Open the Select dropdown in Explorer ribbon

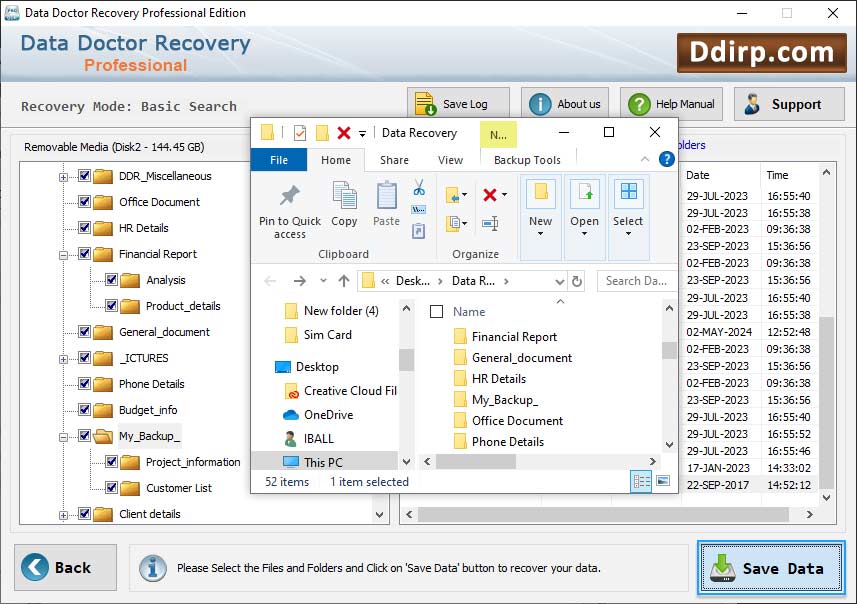(628, 216)
